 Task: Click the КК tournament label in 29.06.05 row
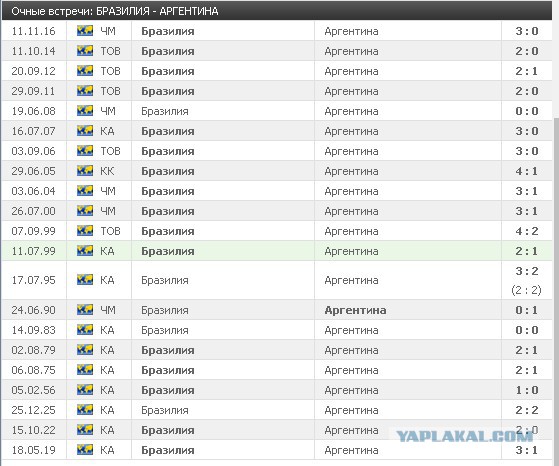click(107, 171)
